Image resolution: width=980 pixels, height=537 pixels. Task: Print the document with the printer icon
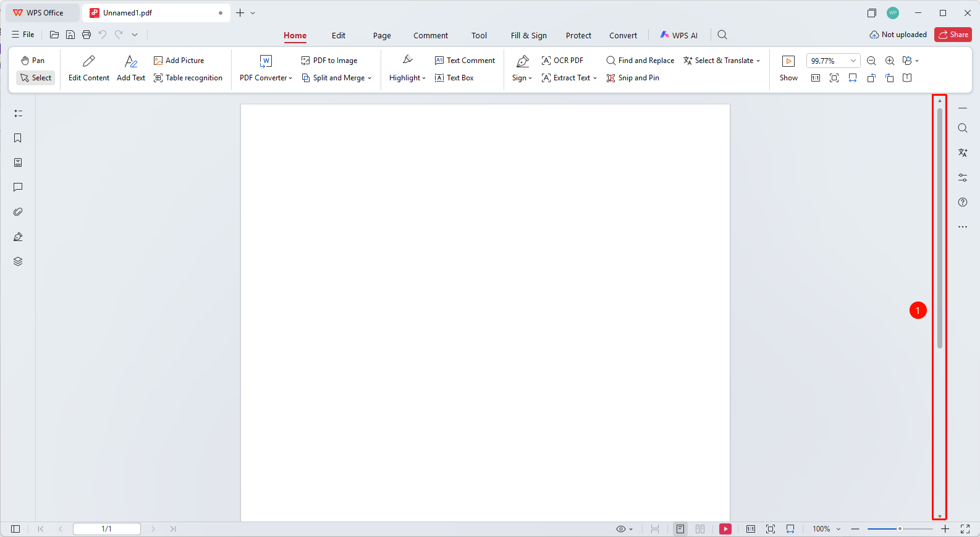point(87,35)
